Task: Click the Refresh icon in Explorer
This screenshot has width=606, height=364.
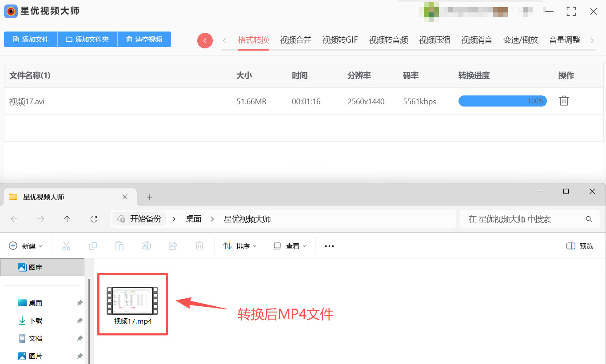Action: click(x=94, y=219)
